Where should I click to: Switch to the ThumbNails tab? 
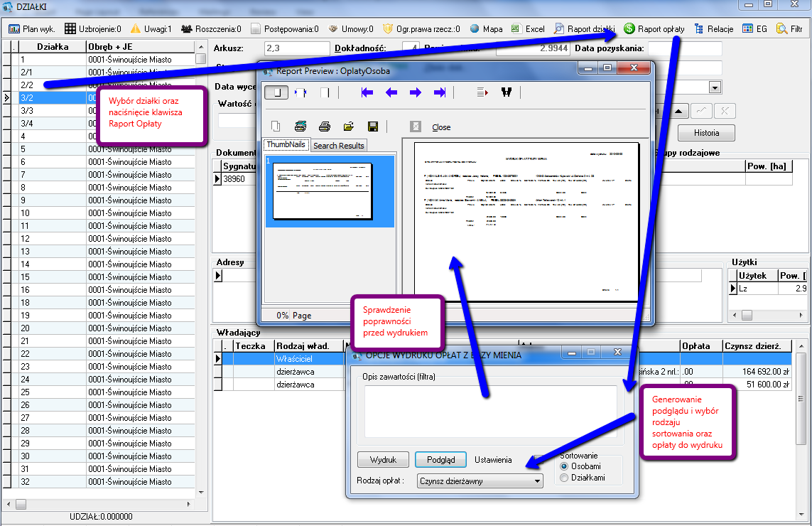click(x=286, y=144)
